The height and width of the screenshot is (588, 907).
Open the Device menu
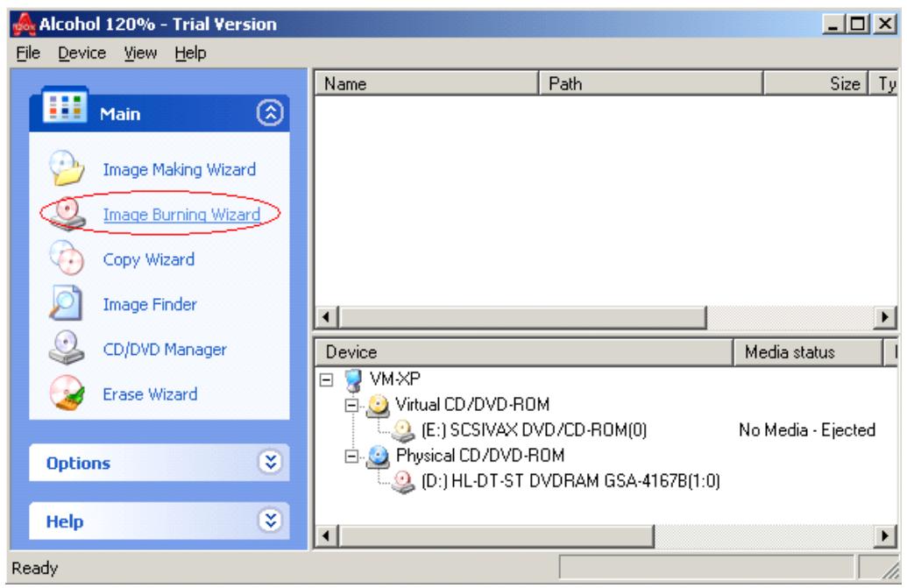coord(81,53)
